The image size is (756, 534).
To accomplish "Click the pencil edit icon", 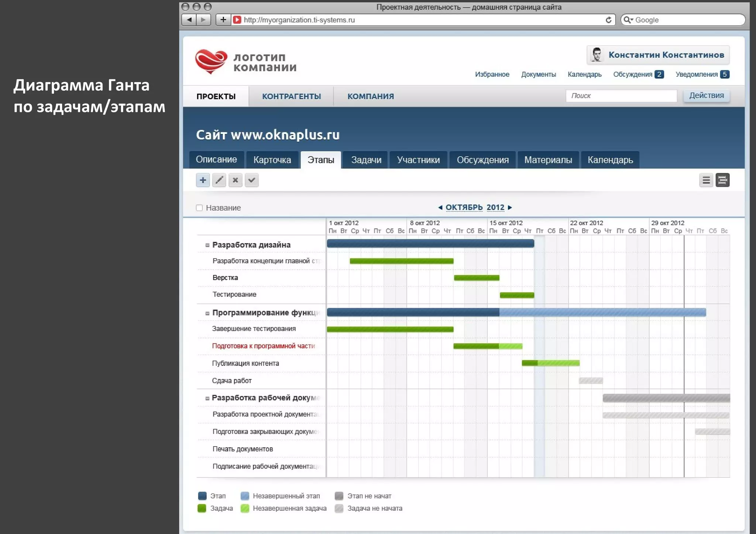I will 219,180.
